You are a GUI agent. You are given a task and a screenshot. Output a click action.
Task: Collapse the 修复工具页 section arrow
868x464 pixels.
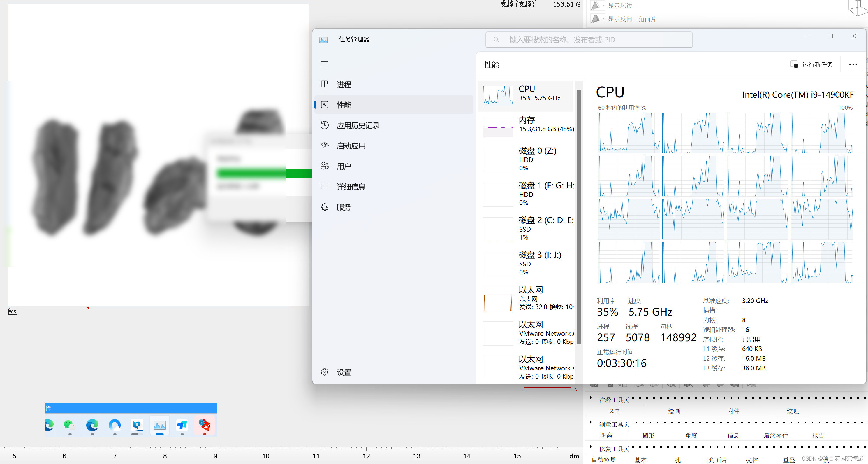(591, 447)
